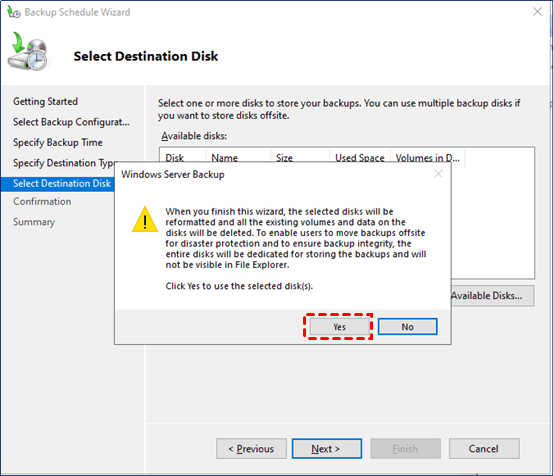Click the backup wizard title bar icon
Viewport: 554px width, 476px height.
tap(14, 12)
